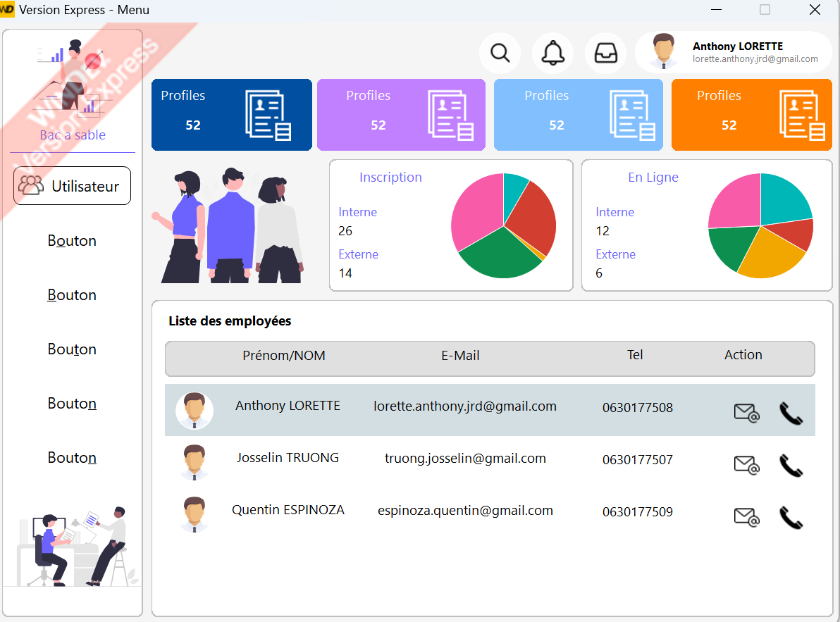
Task: Click the office workers illustration in sidebar
Action: coord(73,546)
